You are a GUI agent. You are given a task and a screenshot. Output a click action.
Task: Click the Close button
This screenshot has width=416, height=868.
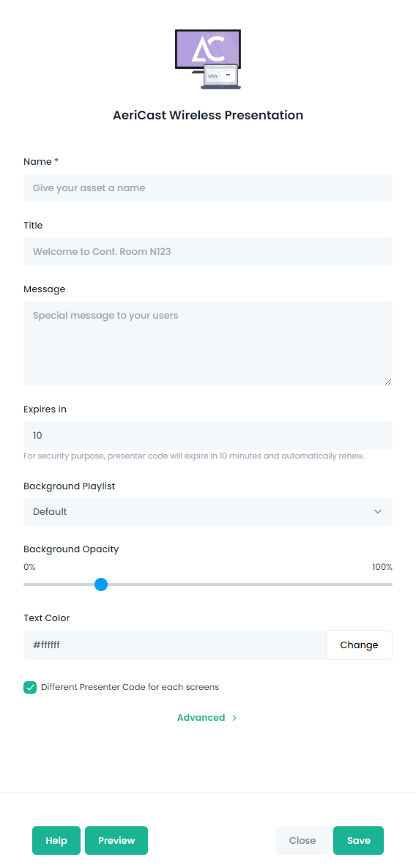point(302,840)
